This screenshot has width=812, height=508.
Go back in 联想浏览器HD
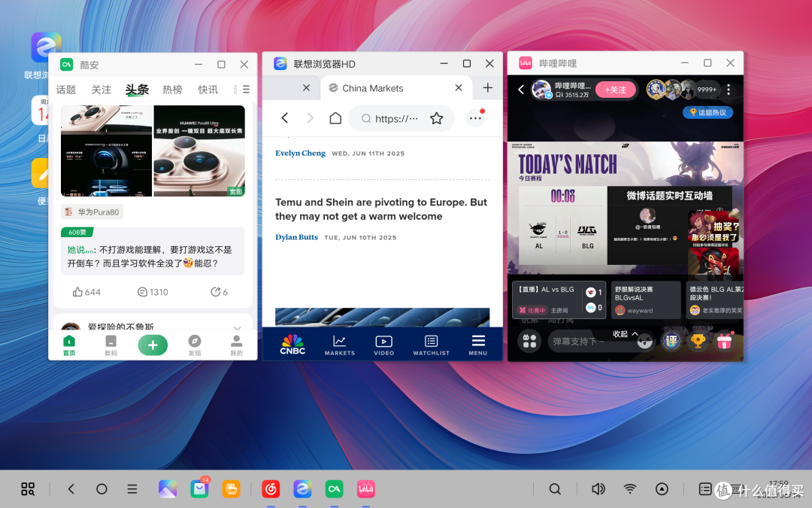(x=285, y=118)
